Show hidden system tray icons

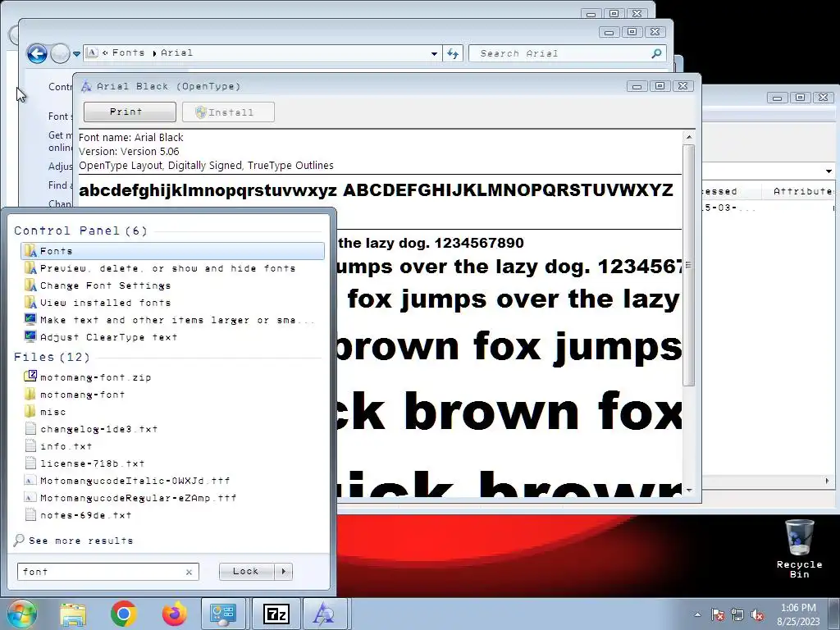697,614
